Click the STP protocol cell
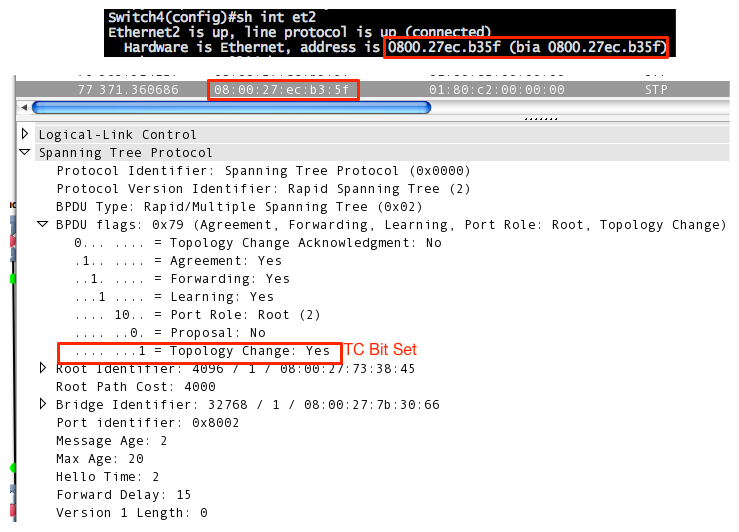 (656, 90)
